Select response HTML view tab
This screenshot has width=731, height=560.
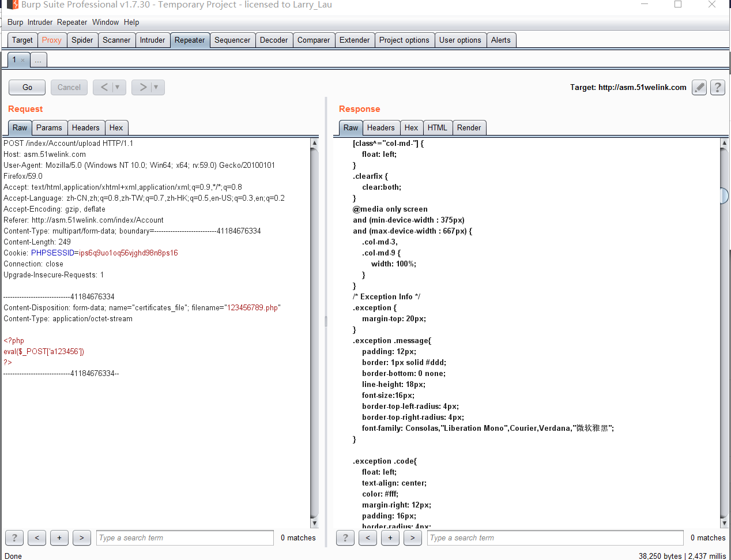click(x=438, y=127)
